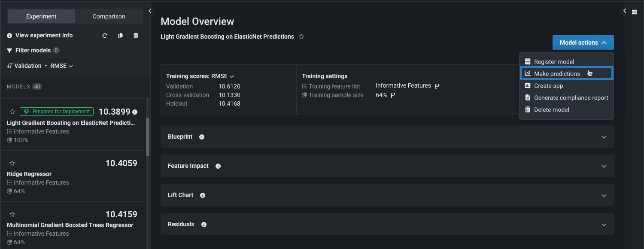This screenshot has width=644, height=249.
Task: Click the duplicate experiment icon
Action: [120, 36]
